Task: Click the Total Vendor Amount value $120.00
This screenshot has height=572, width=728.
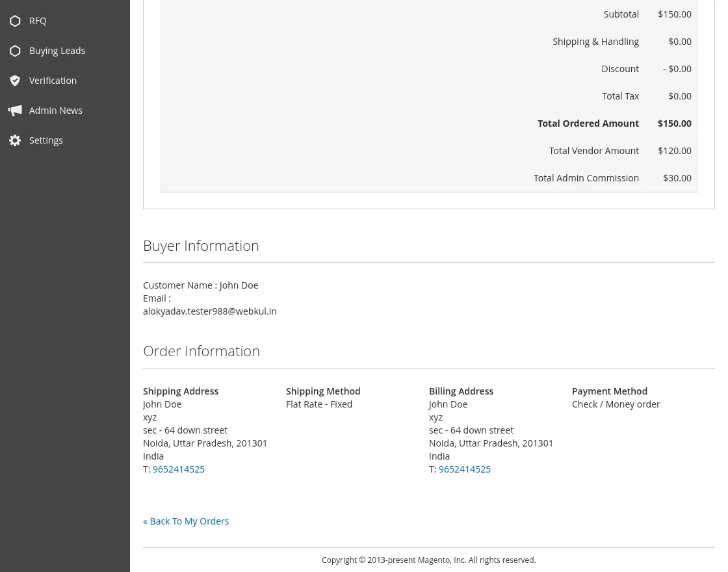Action: point(674,151)
